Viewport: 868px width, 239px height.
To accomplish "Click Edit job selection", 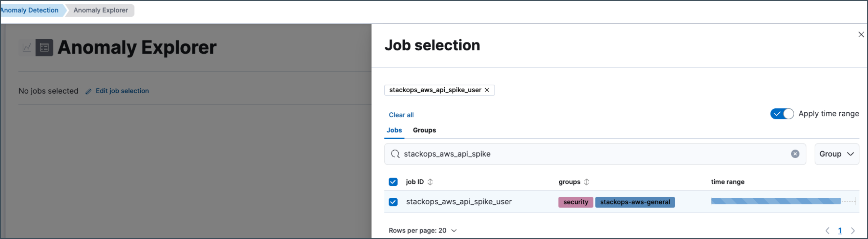I will pyautogui.click(x=121, y=91).
